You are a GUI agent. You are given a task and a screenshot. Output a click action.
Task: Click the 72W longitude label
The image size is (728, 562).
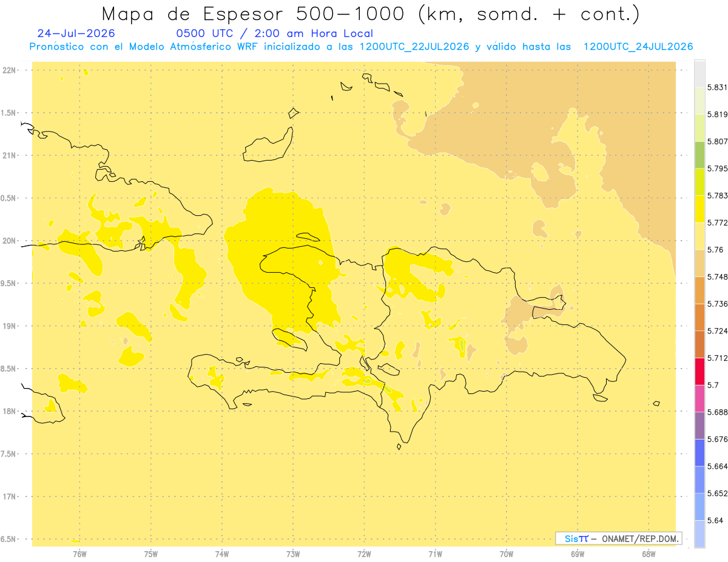pyautogui.click(x=364, y=554)
